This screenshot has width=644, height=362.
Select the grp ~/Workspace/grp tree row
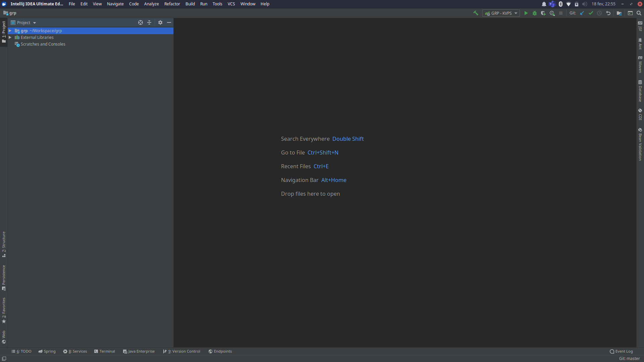click(x=91, y=31)
